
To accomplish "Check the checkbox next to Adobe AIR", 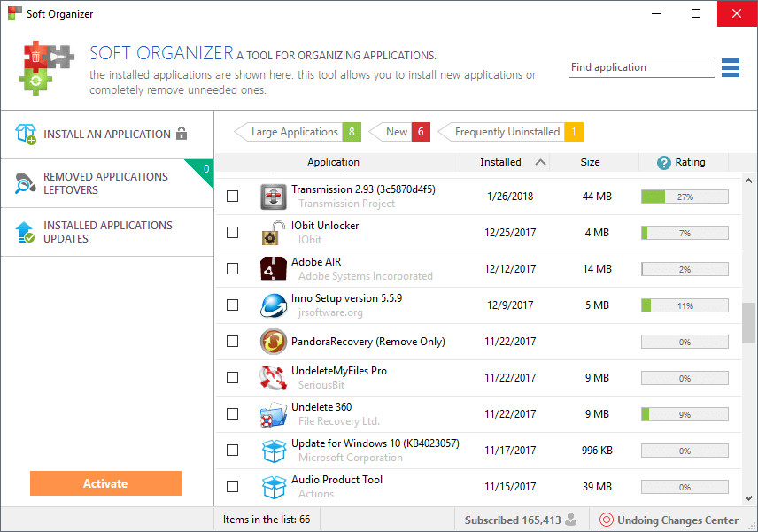I will coord(232,268).
